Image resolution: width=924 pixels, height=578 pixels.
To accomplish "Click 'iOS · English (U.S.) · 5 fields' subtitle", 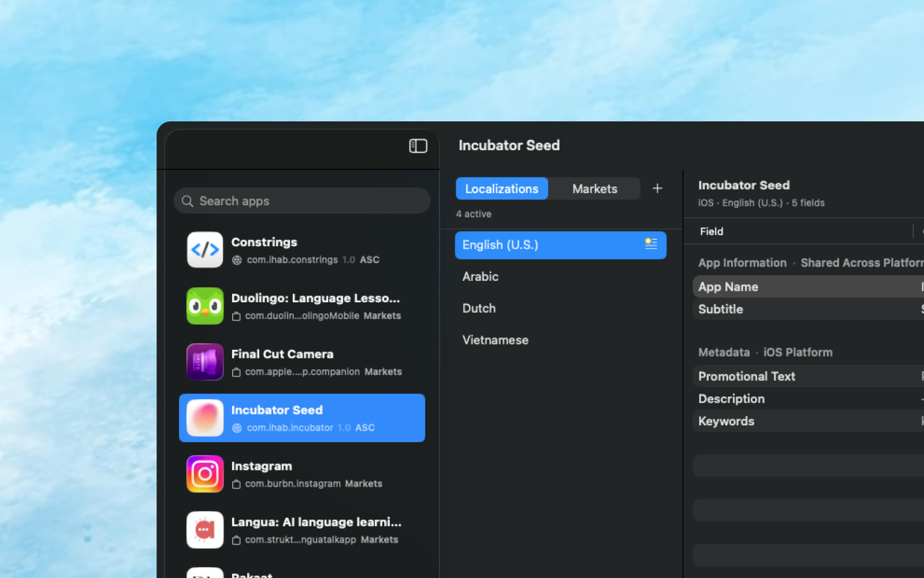I will coord(761,203).
